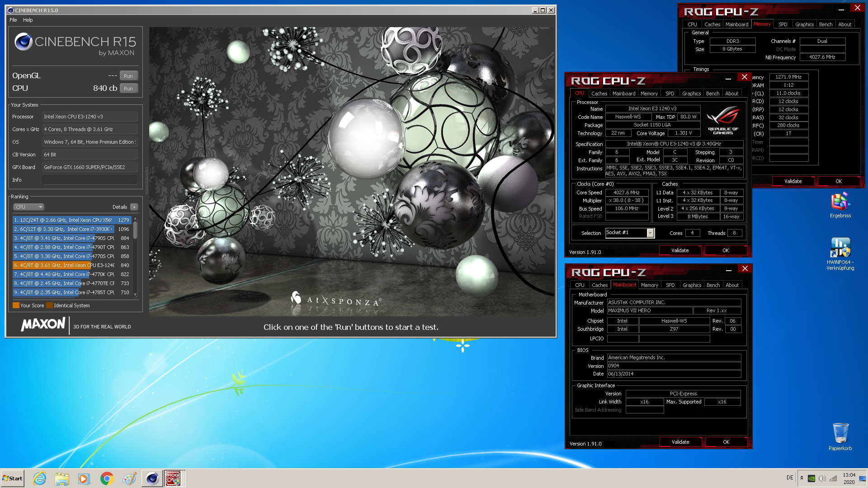Click the show desktop button
The height and width of the screenshot is (488, 868).
(863, 479)
